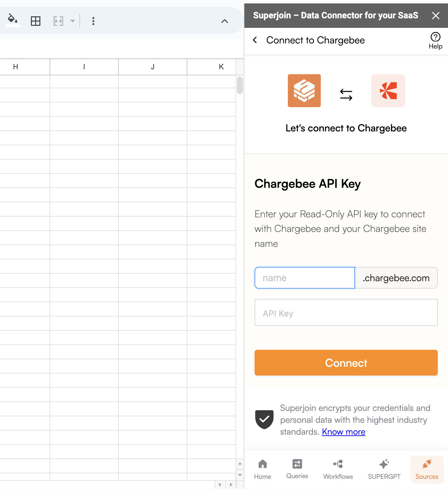The image size is (448, 489).
Task: Click the vertical scrollbar thumb
Action: point(240,85)
